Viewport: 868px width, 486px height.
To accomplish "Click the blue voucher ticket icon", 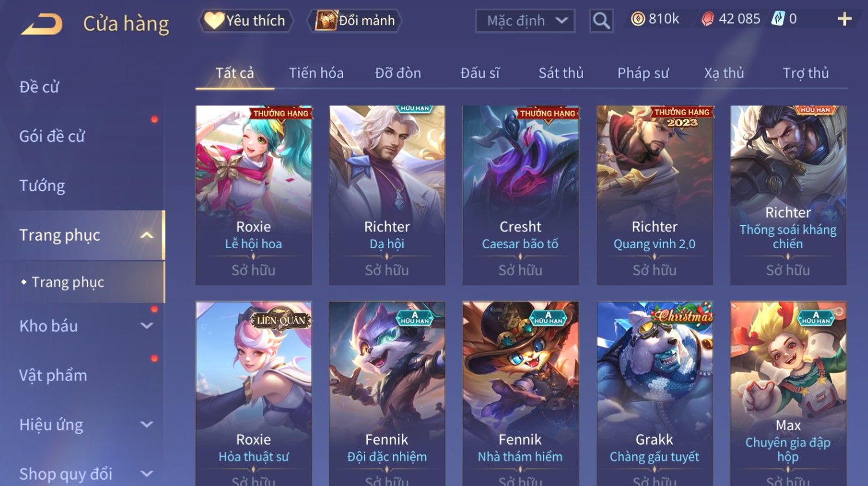I will pyautogui.click(x=778, y=18).
